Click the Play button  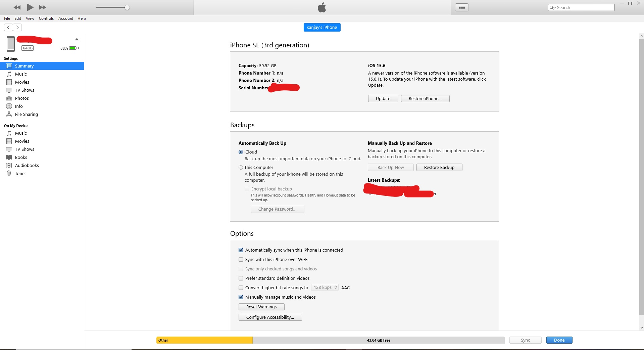click(30, 7)
